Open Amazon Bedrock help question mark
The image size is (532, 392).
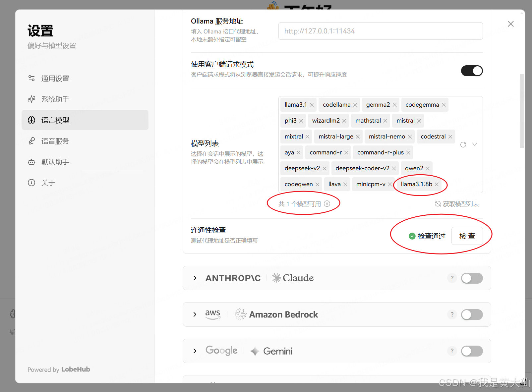(452, 314)
